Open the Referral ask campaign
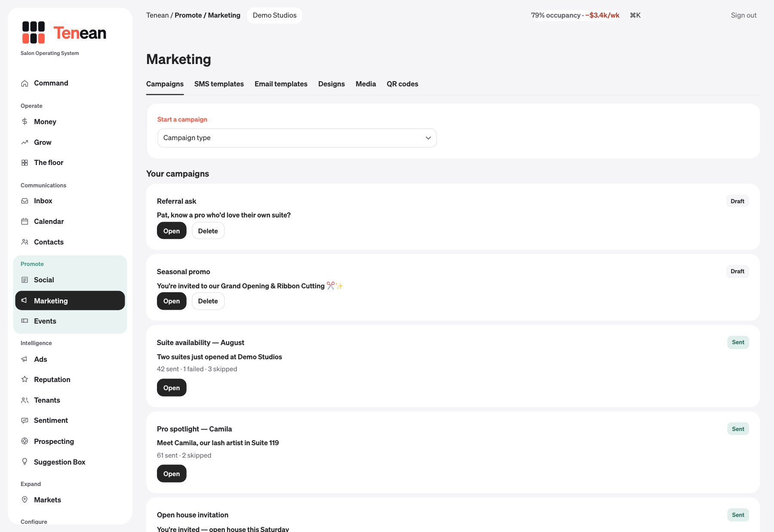Screen dimensions: 774x532 pos(172,231)
